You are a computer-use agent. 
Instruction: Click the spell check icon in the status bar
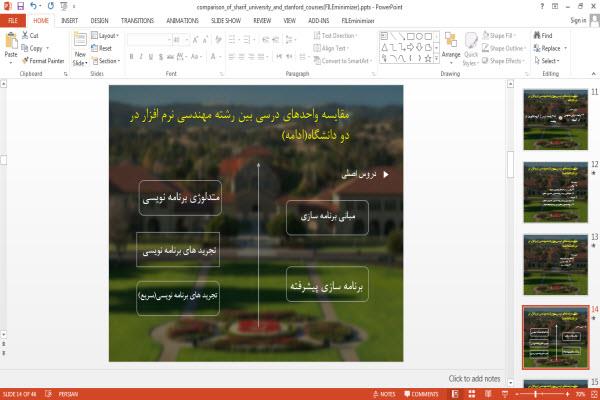[x=48, y=393]
